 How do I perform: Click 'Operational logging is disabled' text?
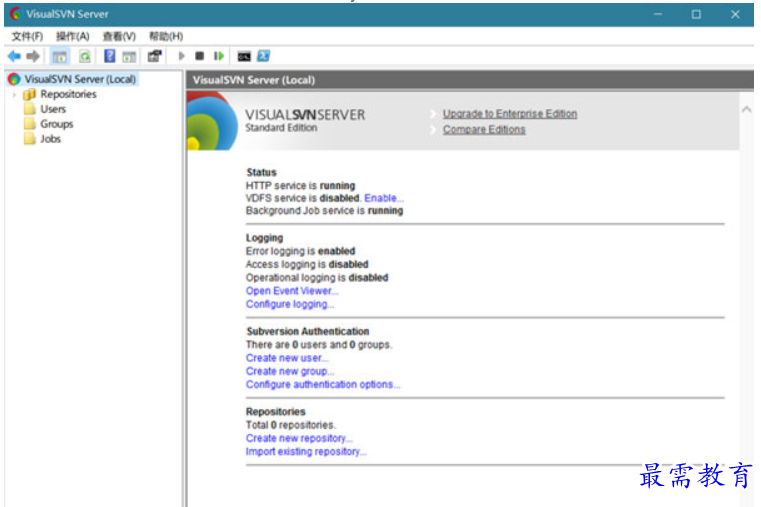tap(317, 278)
